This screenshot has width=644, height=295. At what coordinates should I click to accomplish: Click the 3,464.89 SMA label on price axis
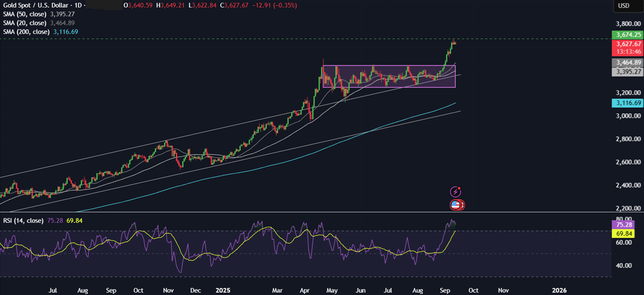tap(627, 62)
